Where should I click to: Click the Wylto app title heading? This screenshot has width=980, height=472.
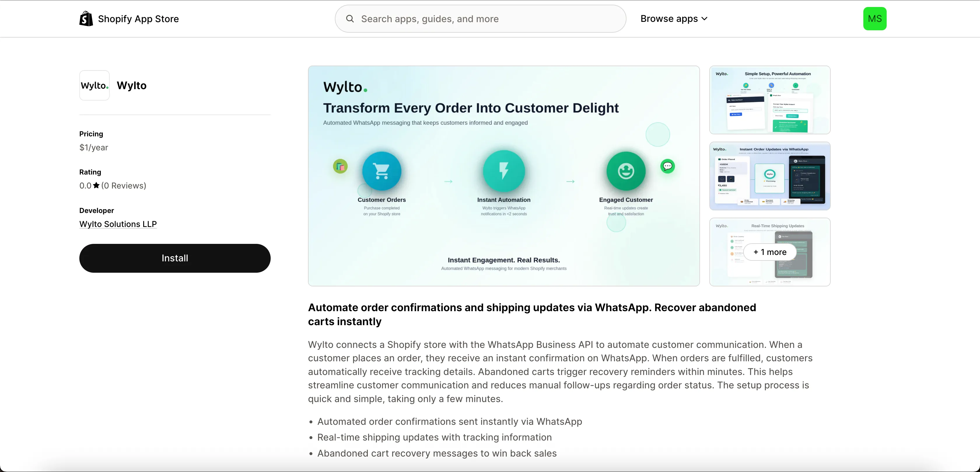[x=132, y=85]
